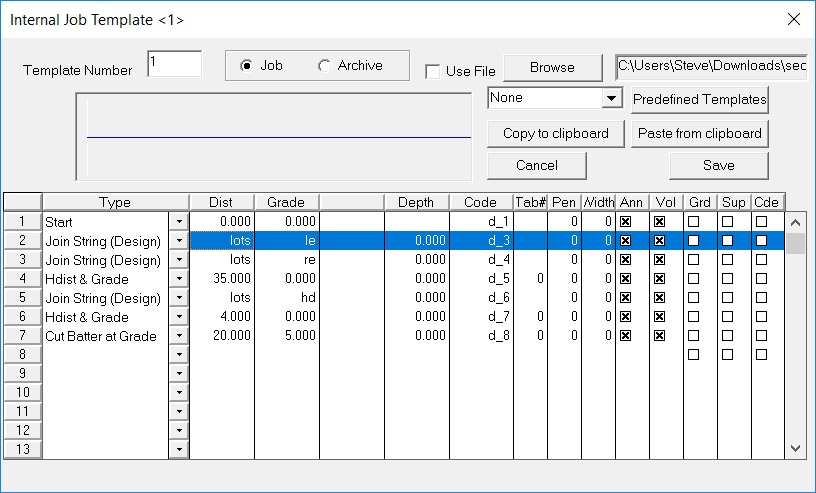816x493 pixels.
Task: Toggle the Ann checkbox in row 1
Action: (x=625, y=221)
